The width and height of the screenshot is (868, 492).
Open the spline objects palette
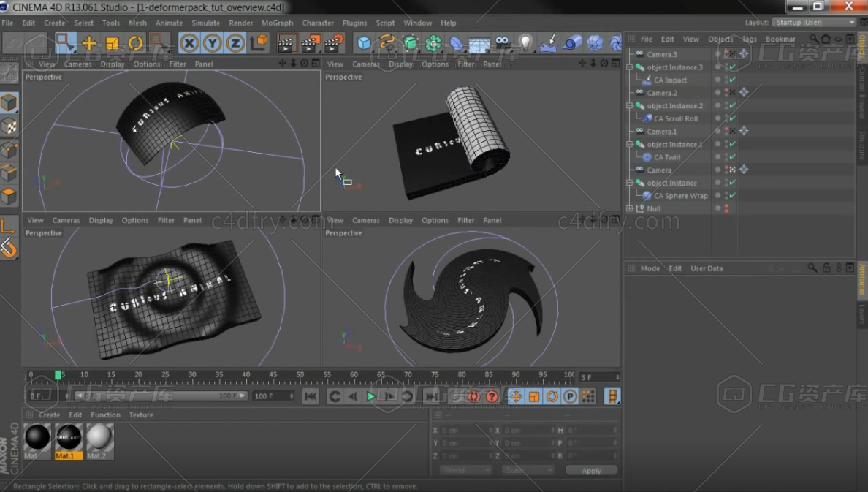tap(387, 42)
